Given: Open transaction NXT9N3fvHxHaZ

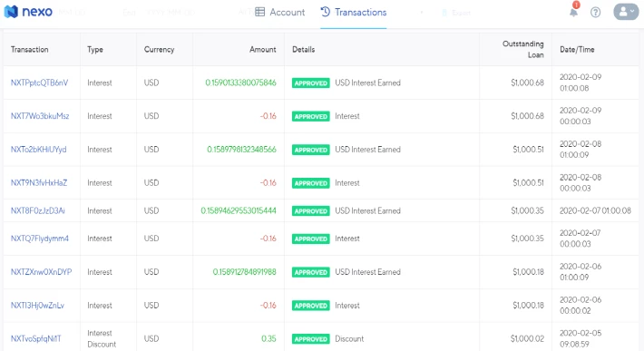Looking at the screenshot, I should (39, 182).
